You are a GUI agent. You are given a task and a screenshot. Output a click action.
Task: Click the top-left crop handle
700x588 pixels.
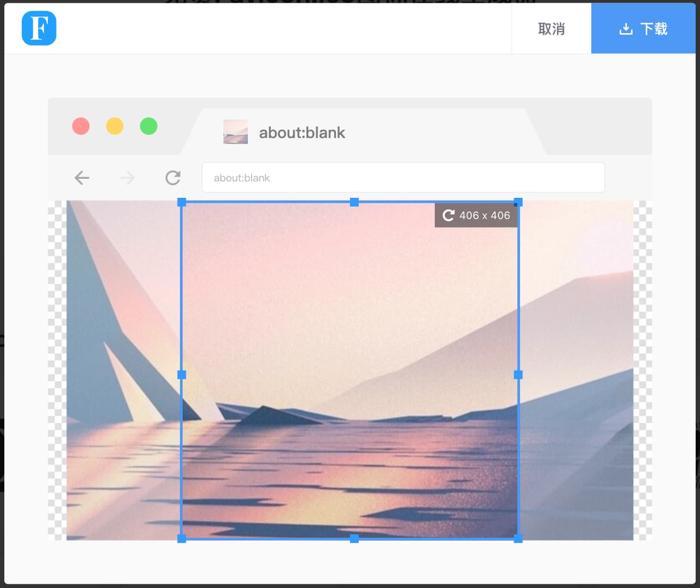point(182,202)
